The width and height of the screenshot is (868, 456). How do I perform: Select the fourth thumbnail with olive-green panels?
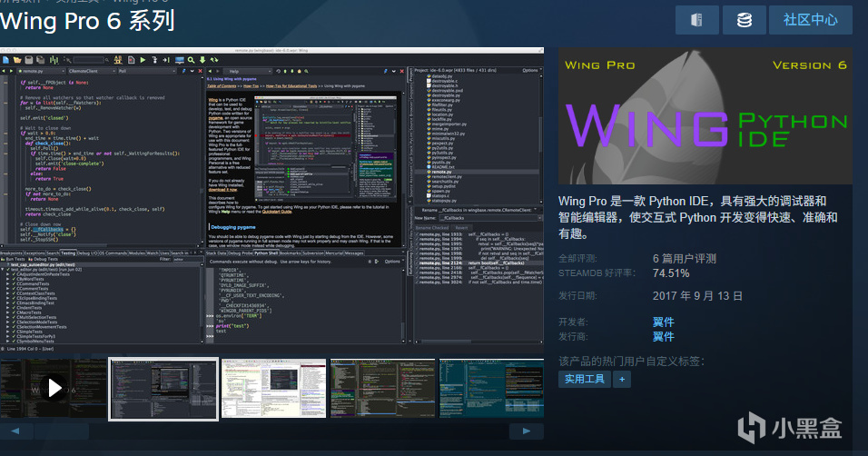[382, 388]
